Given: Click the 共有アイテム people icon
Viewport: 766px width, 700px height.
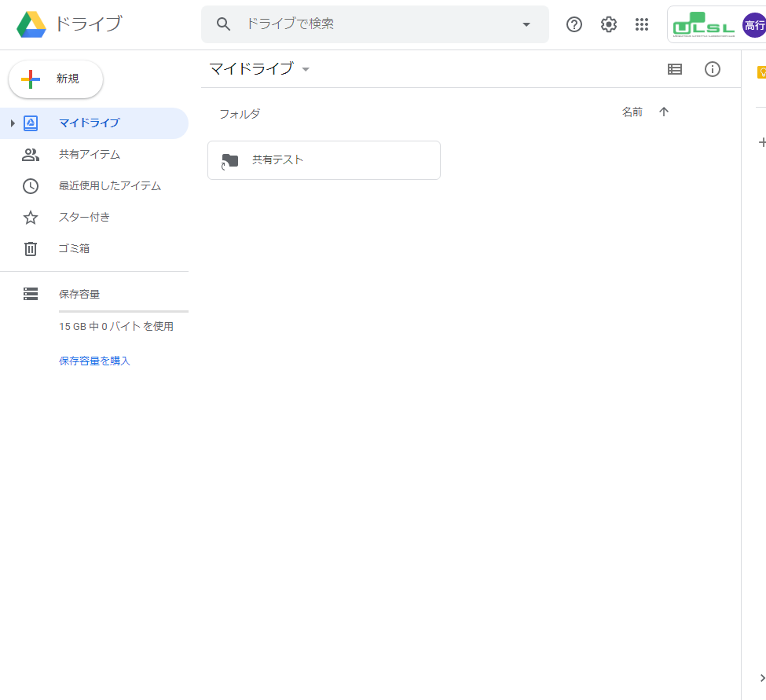Looking at the screenshot, I should pyautogui.click(x=31, y=155).
